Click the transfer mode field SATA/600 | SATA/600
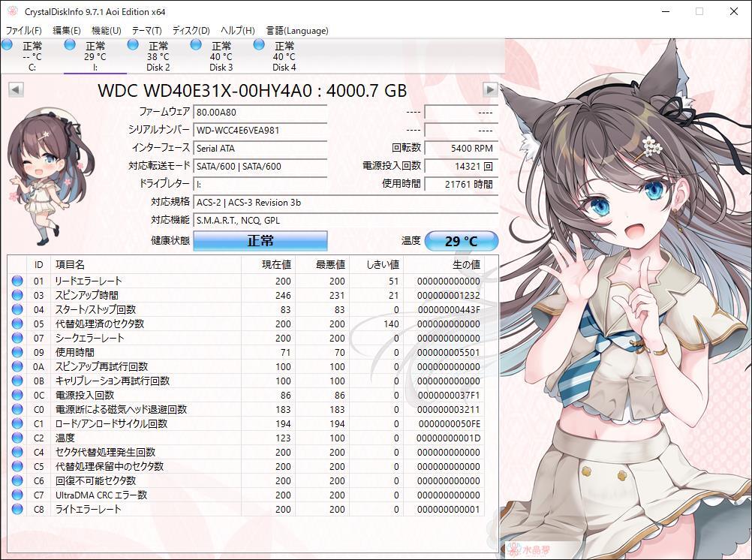The image size is (752, 560). (260, 167)
